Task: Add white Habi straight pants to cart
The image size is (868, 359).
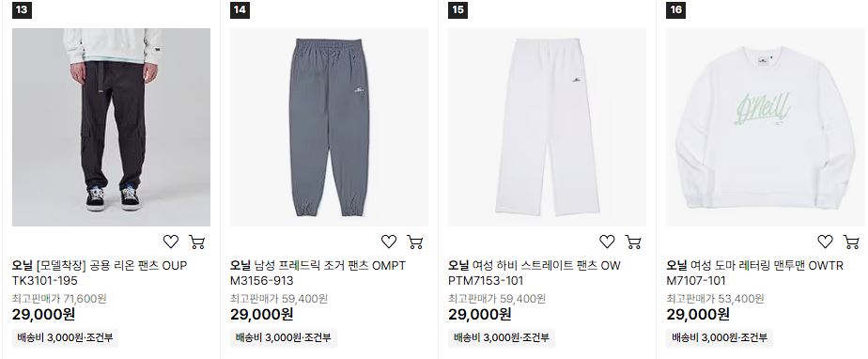Action: tap(633, 242)
